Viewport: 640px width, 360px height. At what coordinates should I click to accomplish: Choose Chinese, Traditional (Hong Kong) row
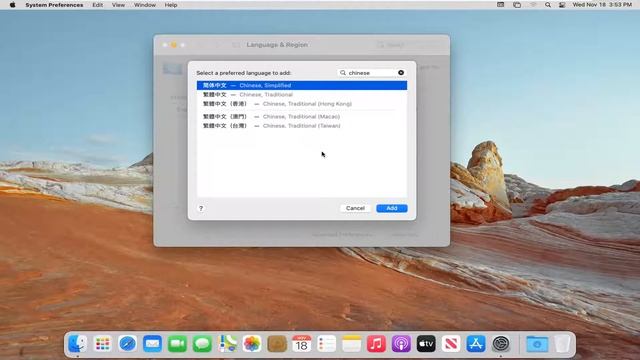302,104
